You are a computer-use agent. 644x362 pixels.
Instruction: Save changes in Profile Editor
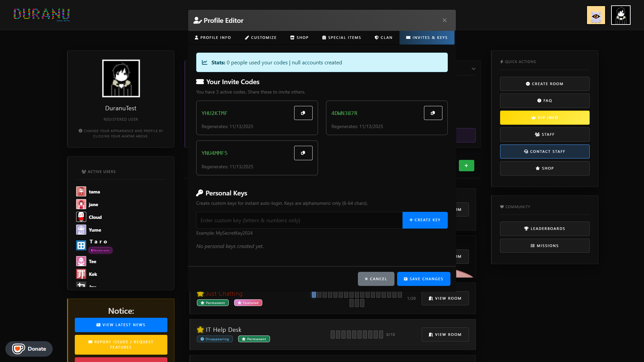point(423,279)
